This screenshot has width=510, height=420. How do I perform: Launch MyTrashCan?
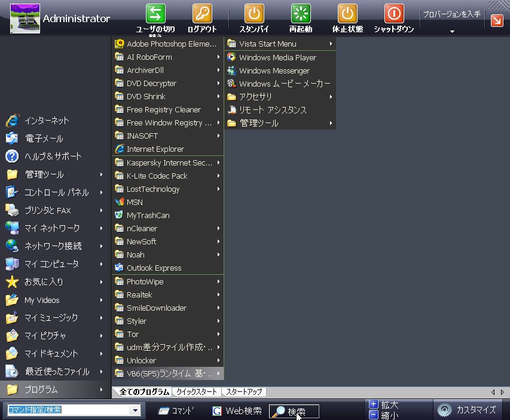click(x=167, y=215)
